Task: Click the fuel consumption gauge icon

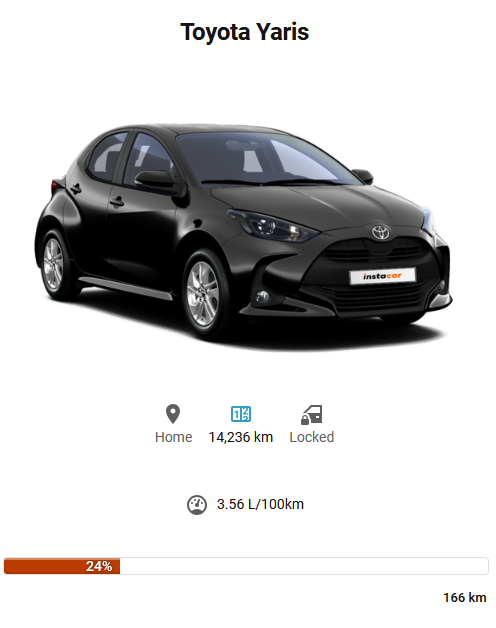Action: tap(197, 505)
